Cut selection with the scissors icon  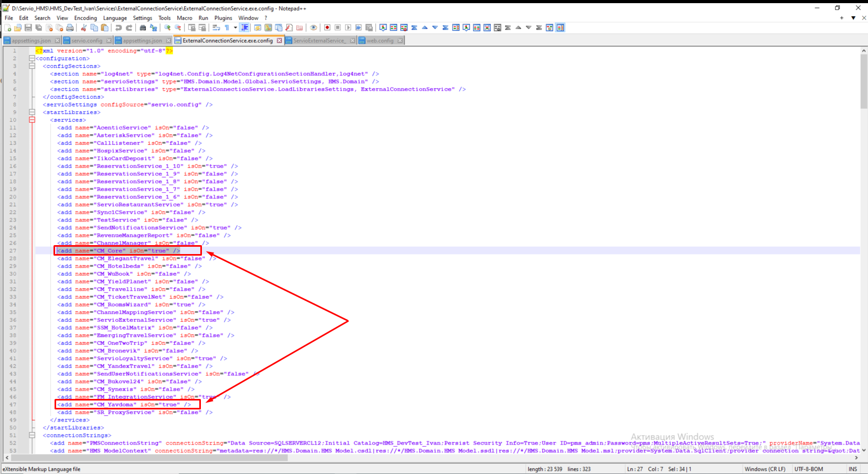[84, 28]
